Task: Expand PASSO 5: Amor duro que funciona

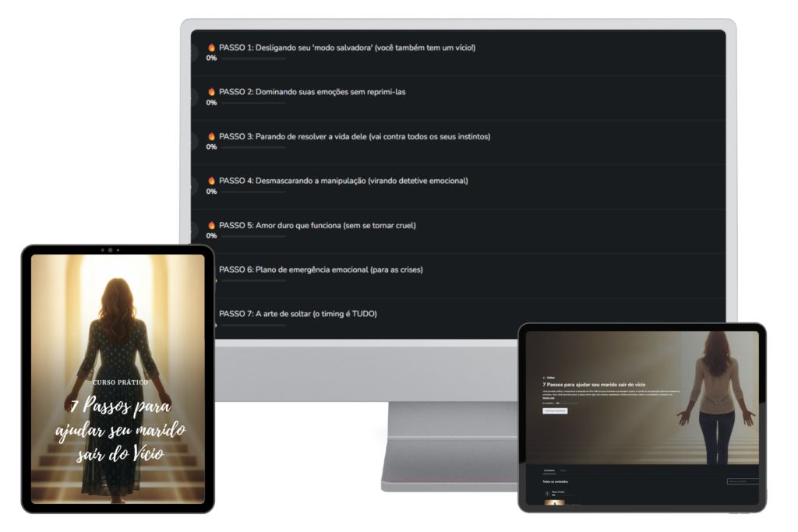Action: coord(317,225)
